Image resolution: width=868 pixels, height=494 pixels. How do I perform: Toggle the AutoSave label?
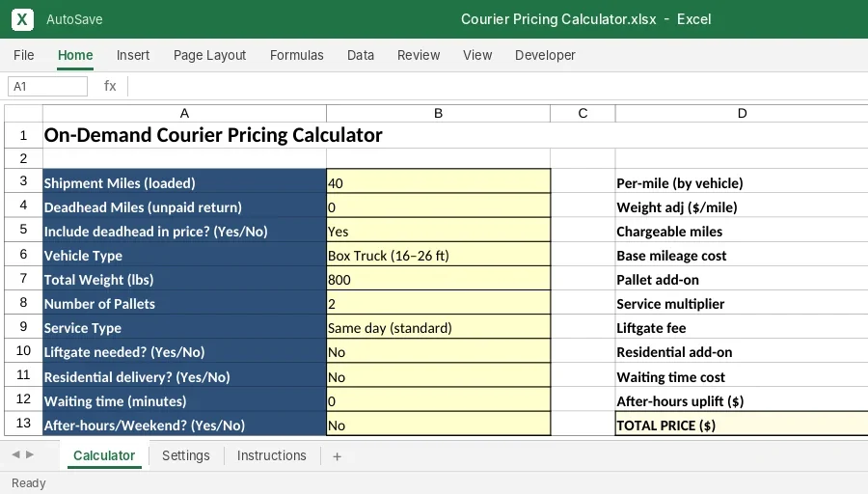(74, 19)
